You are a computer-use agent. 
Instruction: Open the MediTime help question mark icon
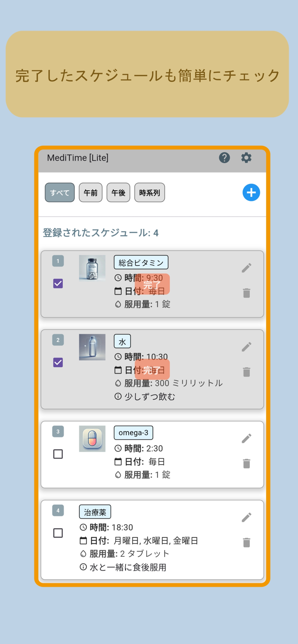(224, 158)
